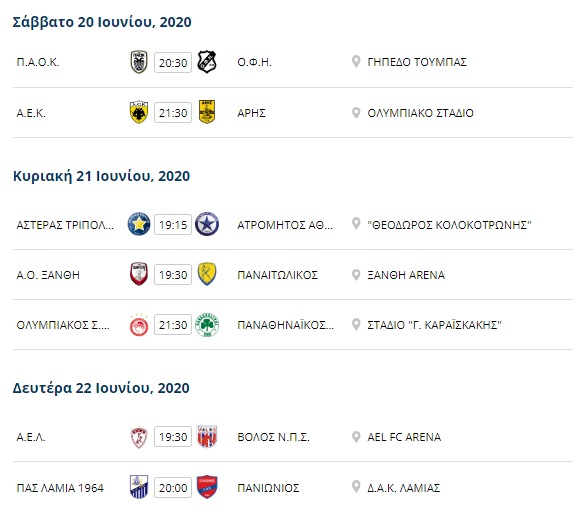Click the Αστέρας Τρίπολης star crest
The height and width of the screenshot is (509, 573).
tap(139, 224)
